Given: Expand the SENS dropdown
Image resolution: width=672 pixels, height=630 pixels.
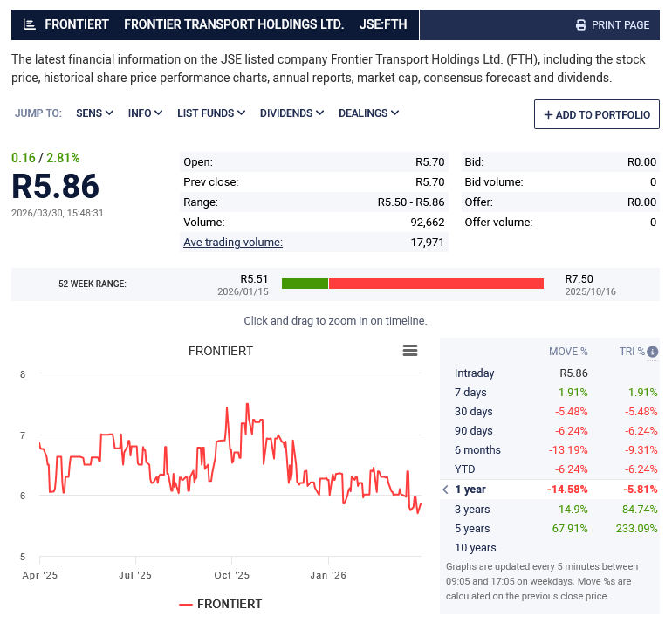Looking at the screenshot, I should click(x=94, y=113).
